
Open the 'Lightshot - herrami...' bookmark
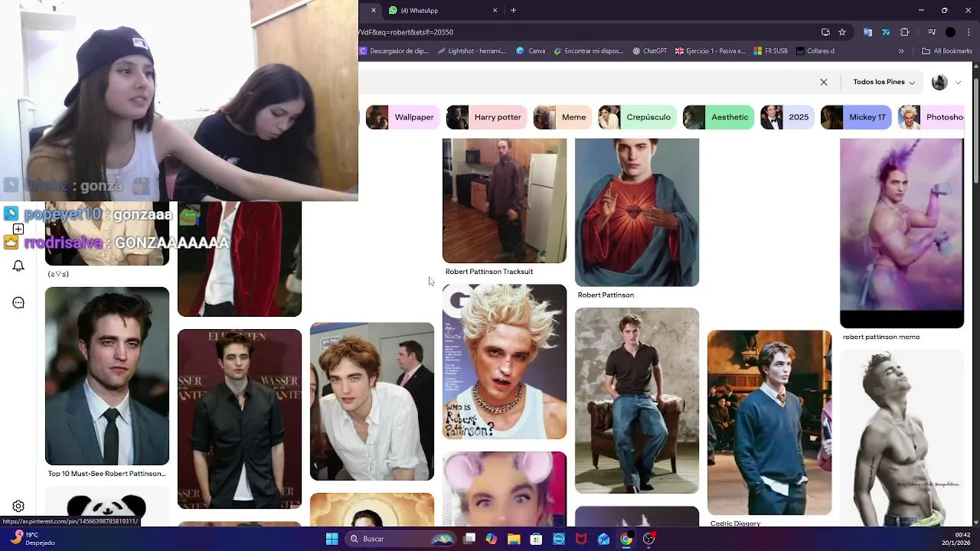[471, 51]
